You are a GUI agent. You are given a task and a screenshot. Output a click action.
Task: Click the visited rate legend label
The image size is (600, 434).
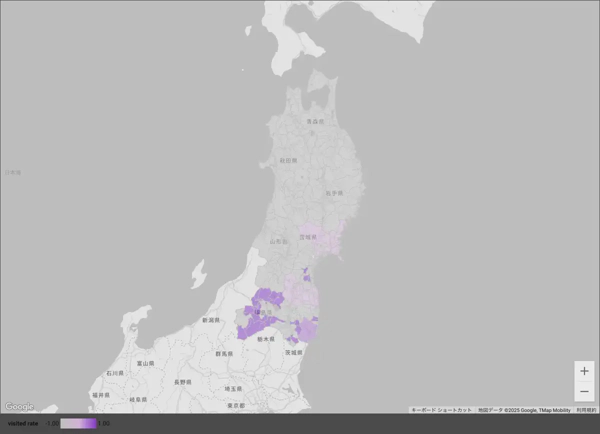(23, 424)
